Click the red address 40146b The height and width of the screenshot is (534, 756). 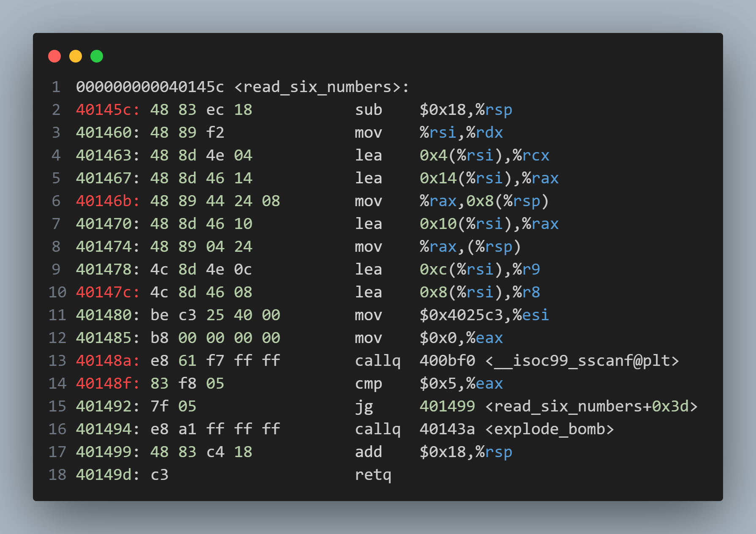click(103, 201)
